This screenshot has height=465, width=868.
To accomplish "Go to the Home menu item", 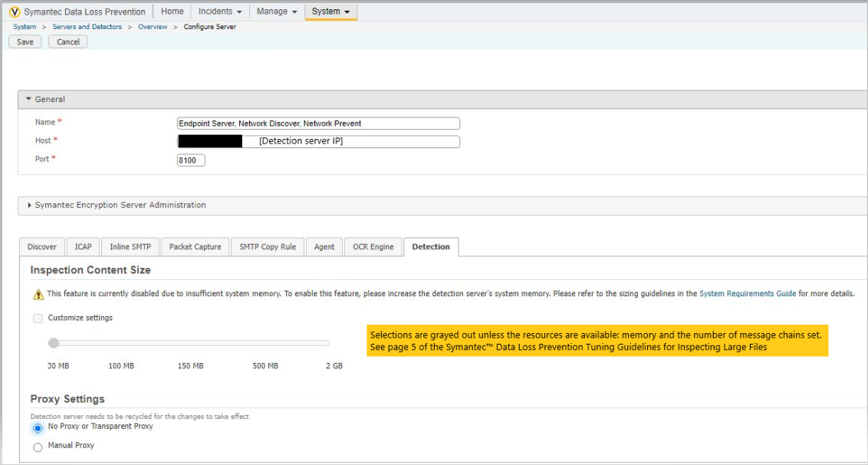I will 173,12.
